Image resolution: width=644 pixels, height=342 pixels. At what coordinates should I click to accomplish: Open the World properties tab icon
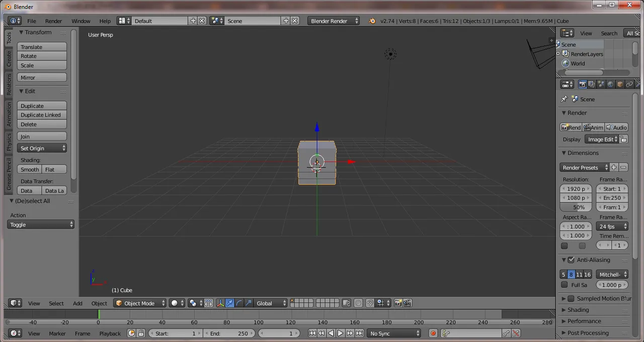point(610,84)
